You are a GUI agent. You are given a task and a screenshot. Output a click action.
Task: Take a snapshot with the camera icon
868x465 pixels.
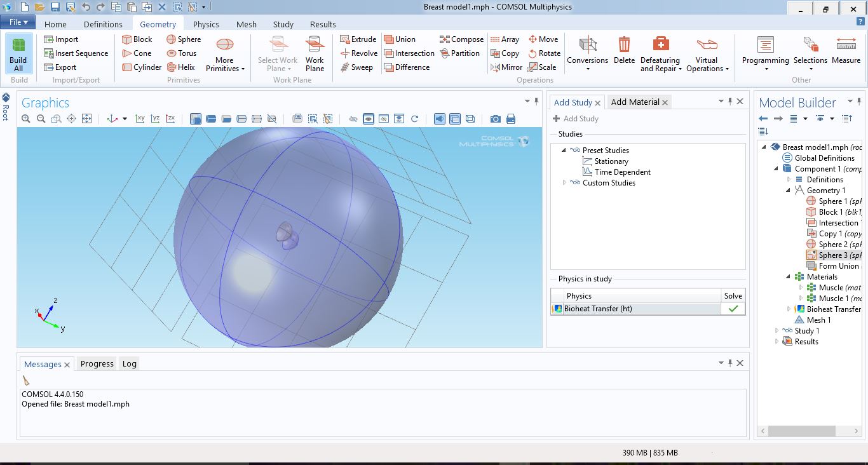tap(495, 119)
